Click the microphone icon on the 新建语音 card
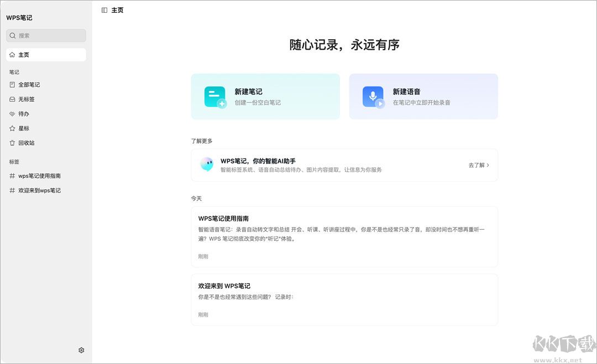This screenshot has width=597, height=364. pyautogui.click(x=373, y=96)
